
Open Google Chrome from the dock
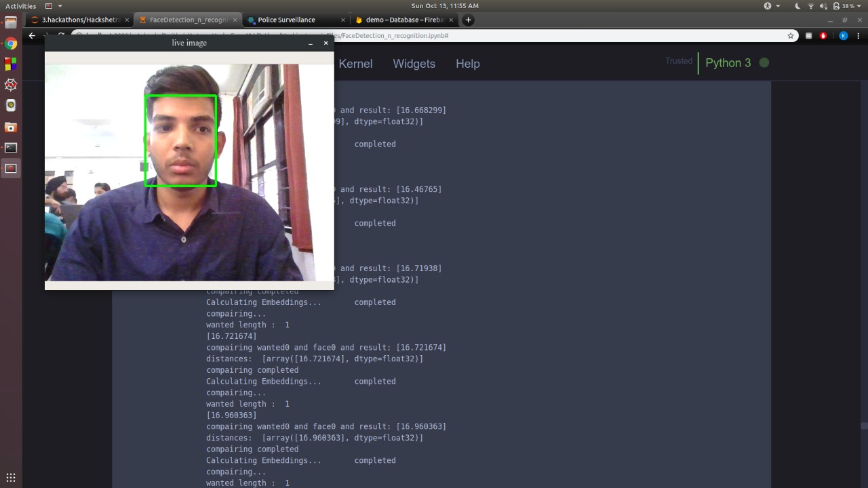11,43
